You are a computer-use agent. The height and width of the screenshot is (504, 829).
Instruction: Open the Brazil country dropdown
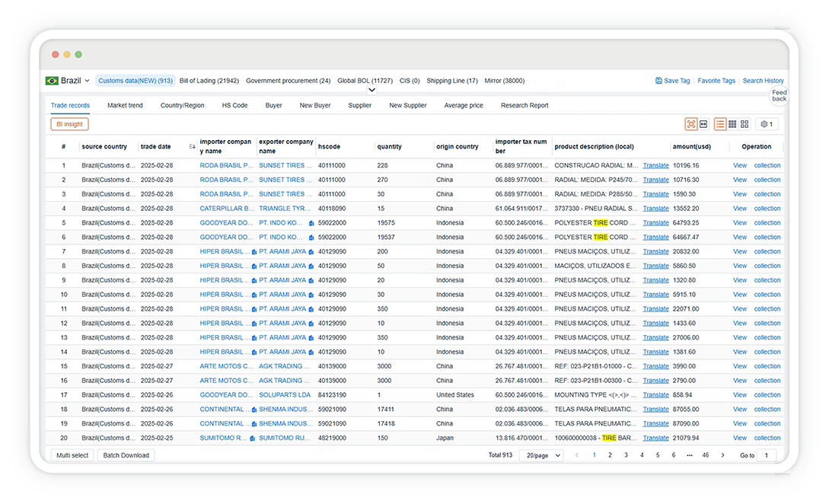click(x=68, y=81)
